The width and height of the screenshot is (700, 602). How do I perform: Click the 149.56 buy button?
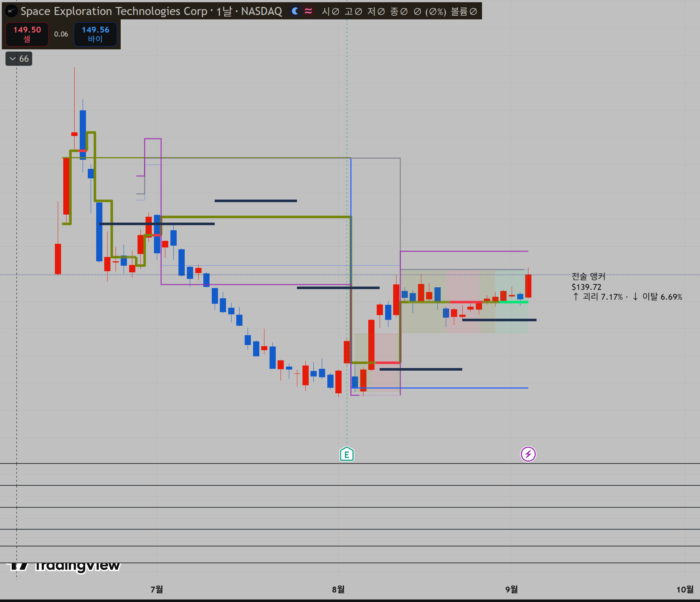(95, 34)
